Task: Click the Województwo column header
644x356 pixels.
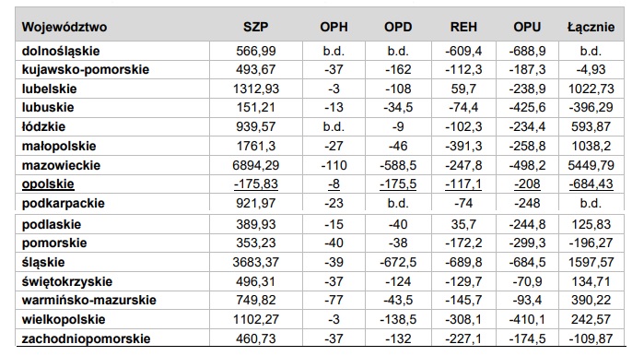Action: [x=64, y=27]
